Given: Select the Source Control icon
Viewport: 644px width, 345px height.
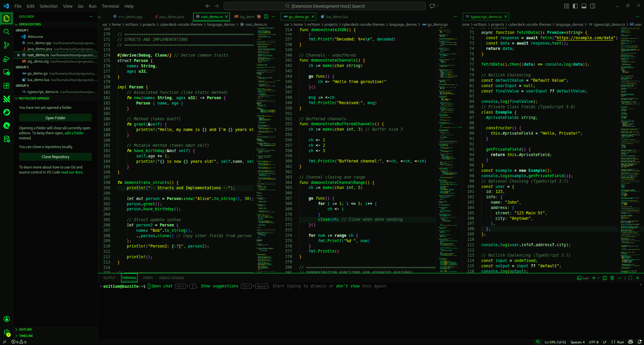Looking at the screenshot, I should pyautogui.click(x=7, y=45).
